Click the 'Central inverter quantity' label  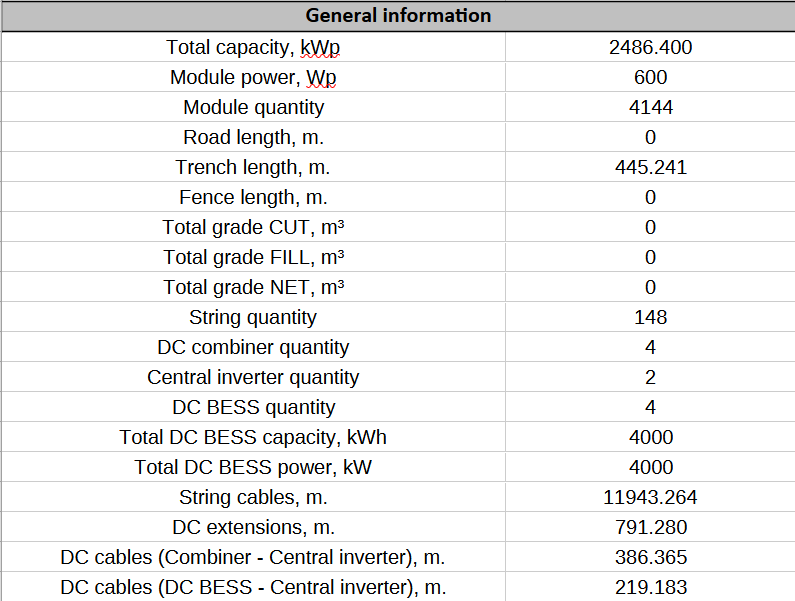point(254,377)
